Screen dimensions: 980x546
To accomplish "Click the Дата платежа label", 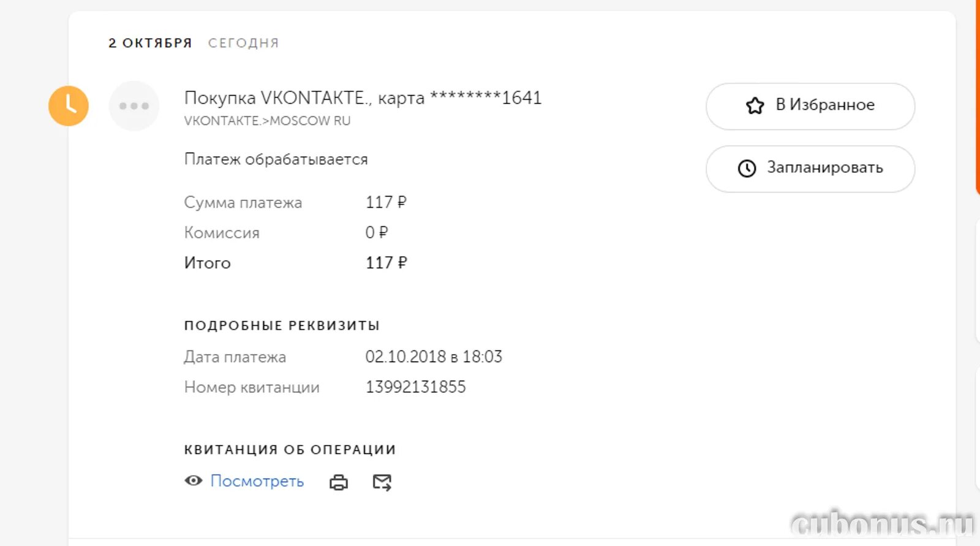I will 235,357.
